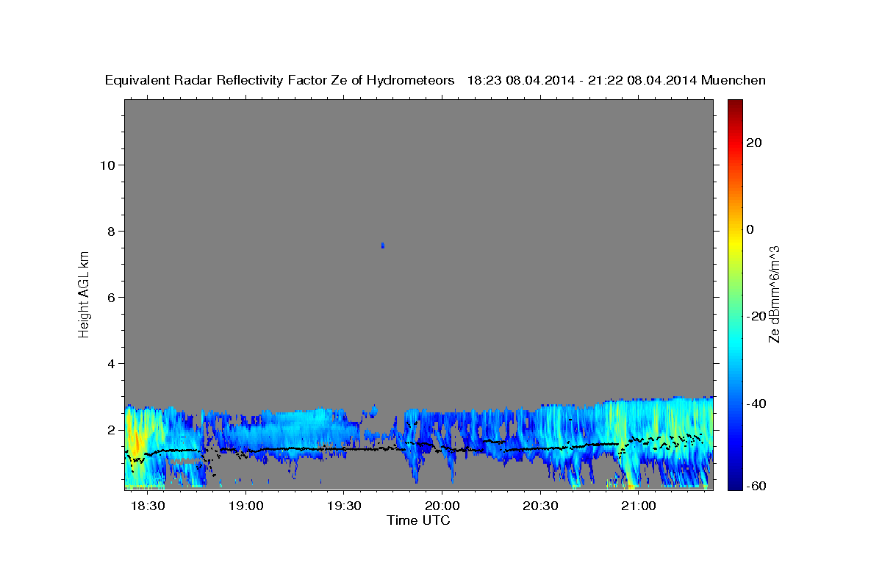The image size is (882, 588).
Task: Click the height axis label 4
Action: pos(111,363)
